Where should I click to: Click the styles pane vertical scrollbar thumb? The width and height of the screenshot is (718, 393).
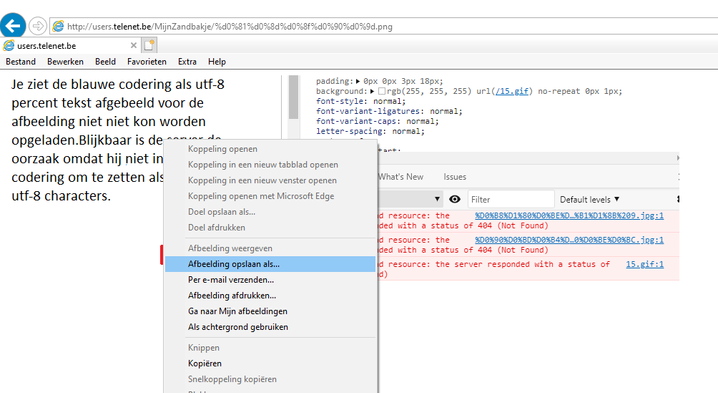294,97
